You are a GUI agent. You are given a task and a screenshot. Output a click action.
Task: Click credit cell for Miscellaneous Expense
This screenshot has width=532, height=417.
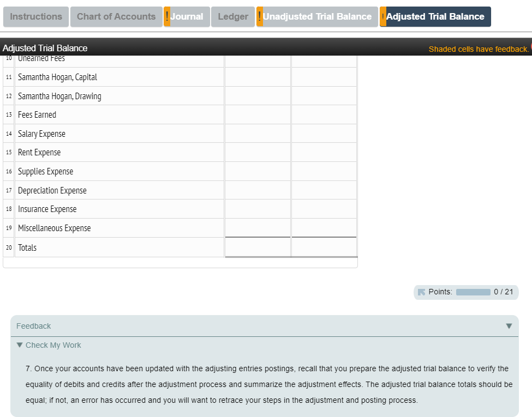(324, 228)
